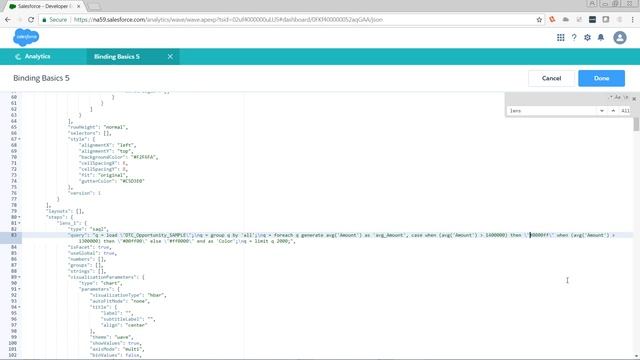Click the "layouts" line 79

click(65, 211)
